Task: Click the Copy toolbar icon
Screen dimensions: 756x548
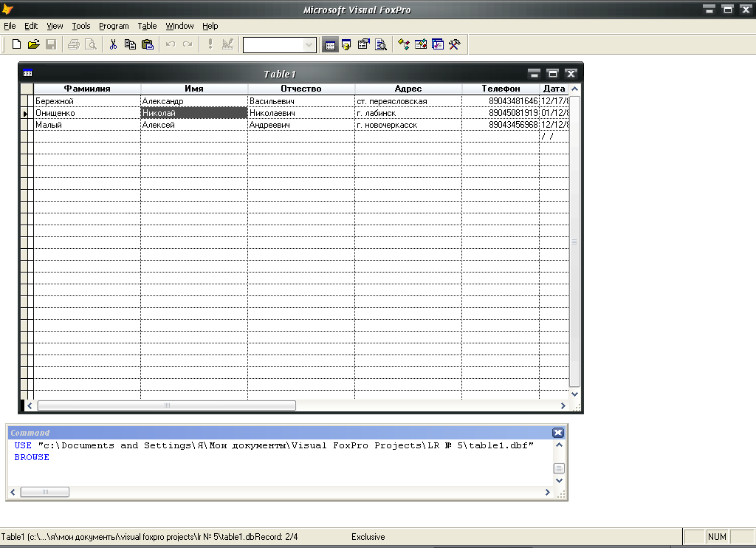Action: (x=130, y=44)
